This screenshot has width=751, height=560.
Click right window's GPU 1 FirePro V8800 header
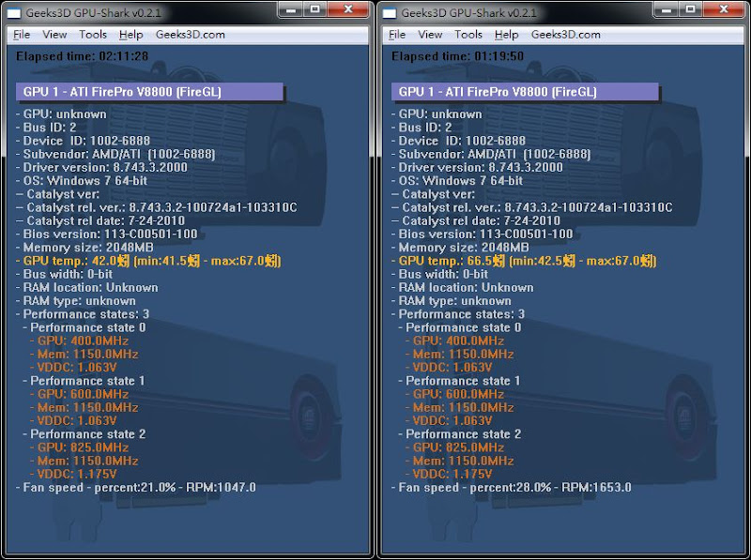pyautogui.click(x=525, y=92)
